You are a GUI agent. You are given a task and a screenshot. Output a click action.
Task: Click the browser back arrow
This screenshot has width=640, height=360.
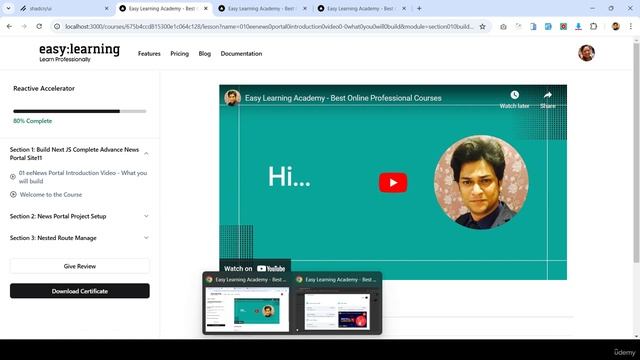click(9, 27)
